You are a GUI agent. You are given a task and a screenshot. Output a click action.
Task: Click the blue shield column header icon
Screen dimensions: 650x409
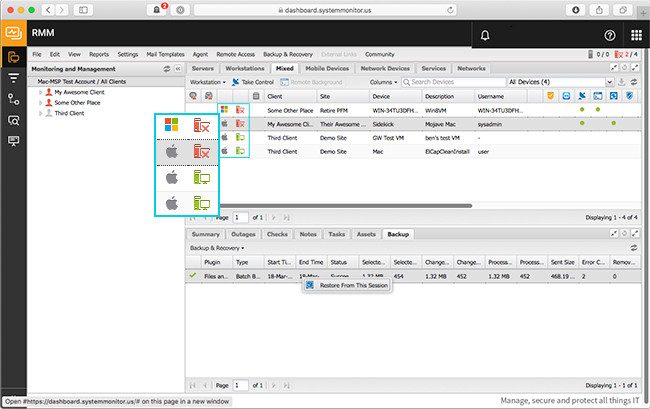pyautogui.click(x=630, y=96)
